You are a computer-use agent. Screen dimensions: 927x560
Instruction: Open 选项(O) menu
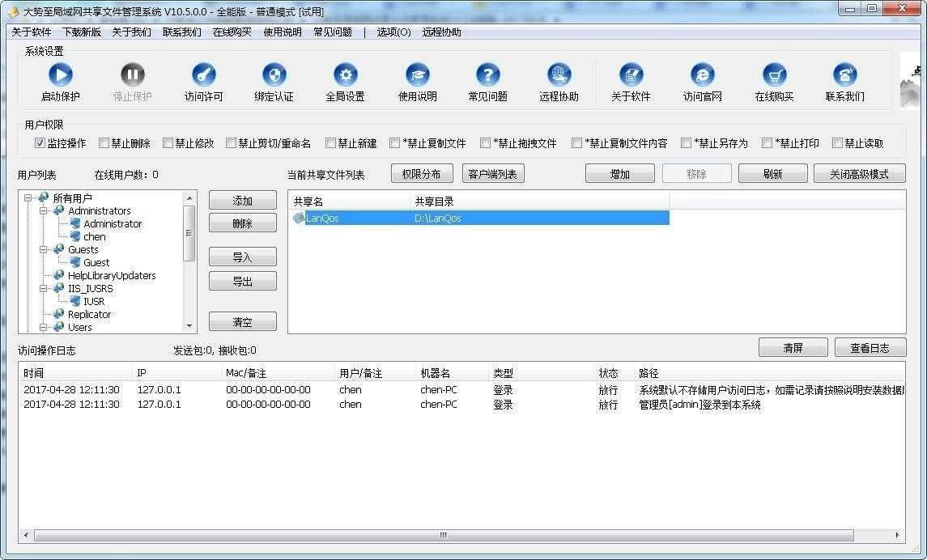click(393, 32)
